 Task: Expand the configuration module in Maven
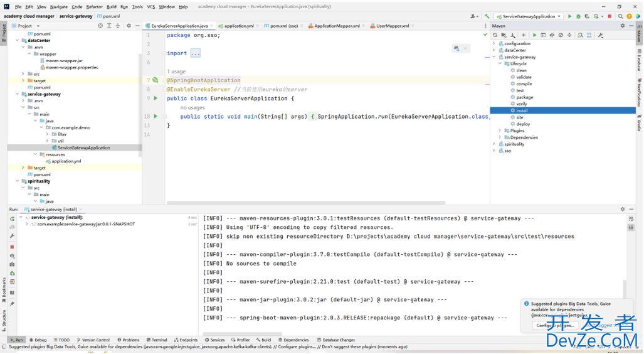tap(494, 43)
